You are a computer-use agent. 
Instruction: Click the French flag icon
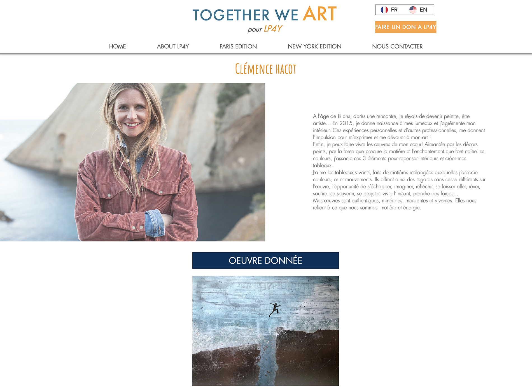384,10
